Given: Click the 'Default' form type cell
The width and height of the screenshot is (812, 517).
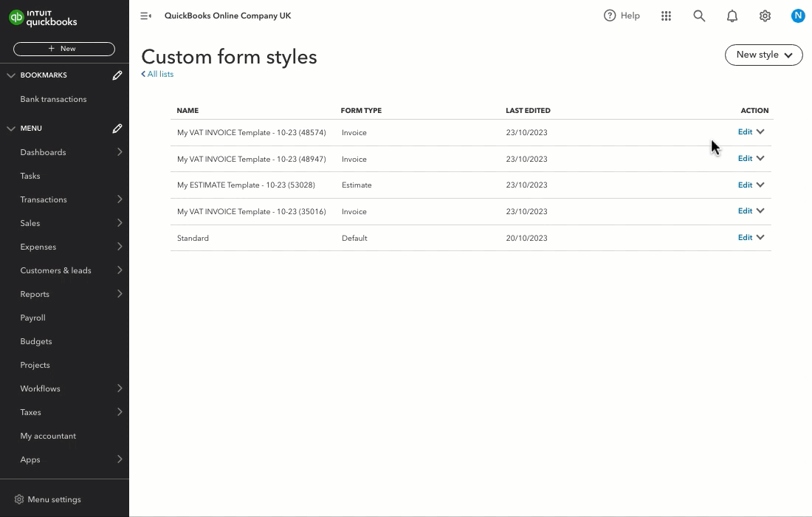Looking at the screenshot, I should 354,239.
